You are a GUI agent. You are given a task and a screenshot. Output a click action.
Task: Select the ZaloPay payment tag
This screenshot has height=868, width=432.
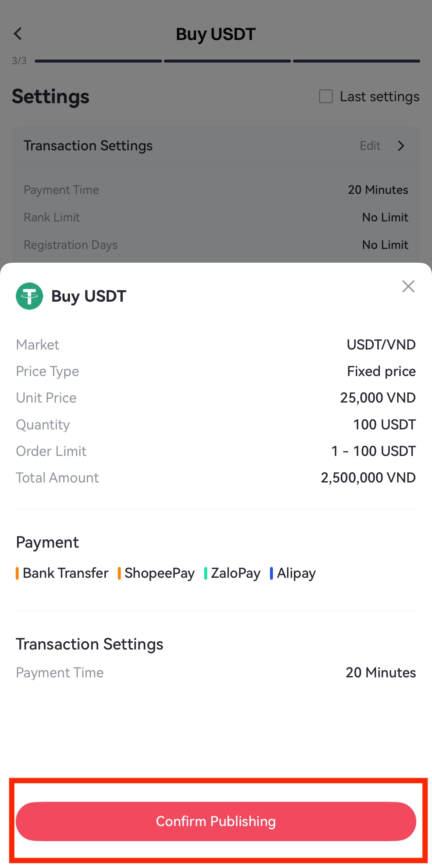tap(235, 573)
